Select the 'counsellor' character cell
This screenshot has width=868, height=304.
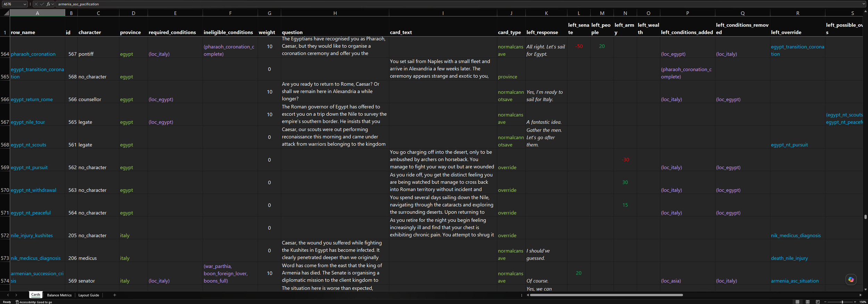pos(98,92)
